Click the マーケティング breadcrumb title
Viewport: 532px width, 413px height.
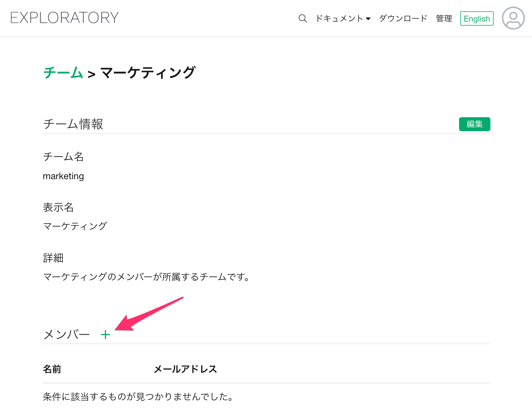click(148, 73)
